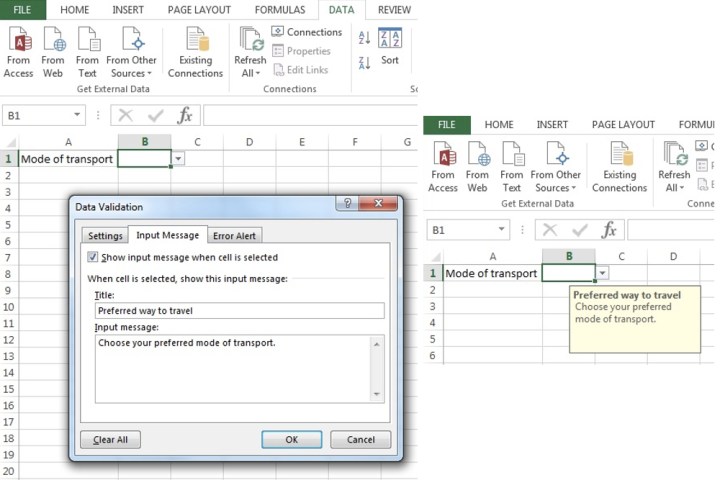The width and height of the screenshot is (720, 480).
Task: Click the Title input field
Action: [x=238, y=311]
